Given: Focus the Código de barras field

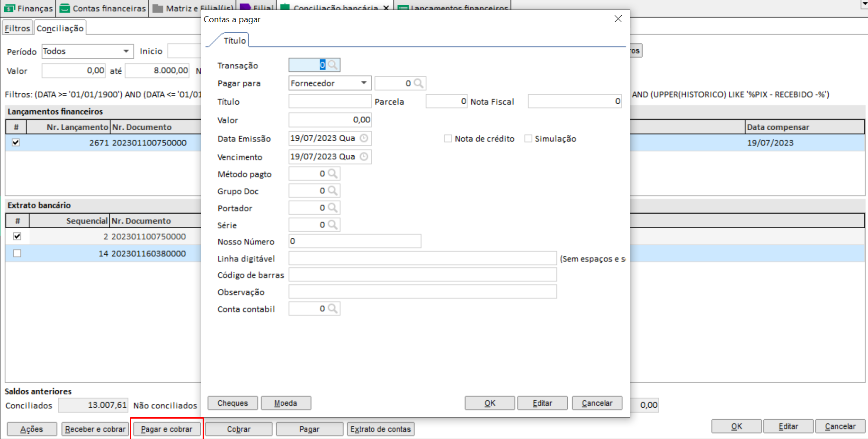Looking at the screenshot, I should pyautogui.click(x=422, y=275).
